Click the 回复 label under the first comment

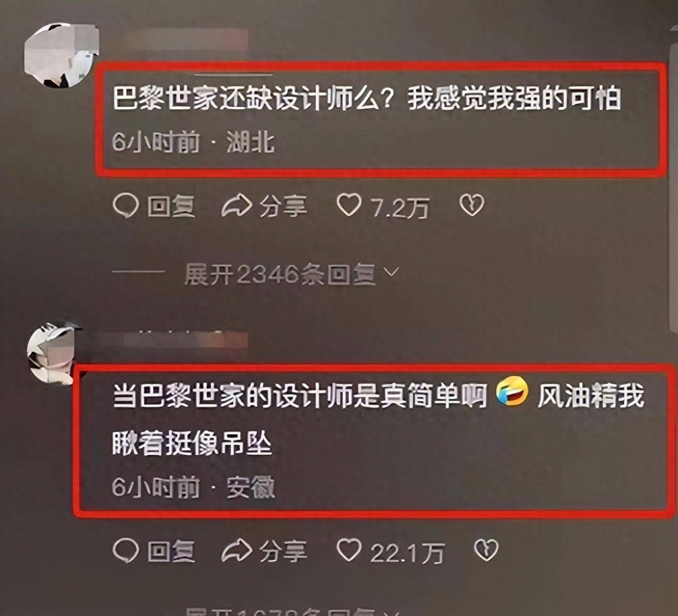point(171,207)
